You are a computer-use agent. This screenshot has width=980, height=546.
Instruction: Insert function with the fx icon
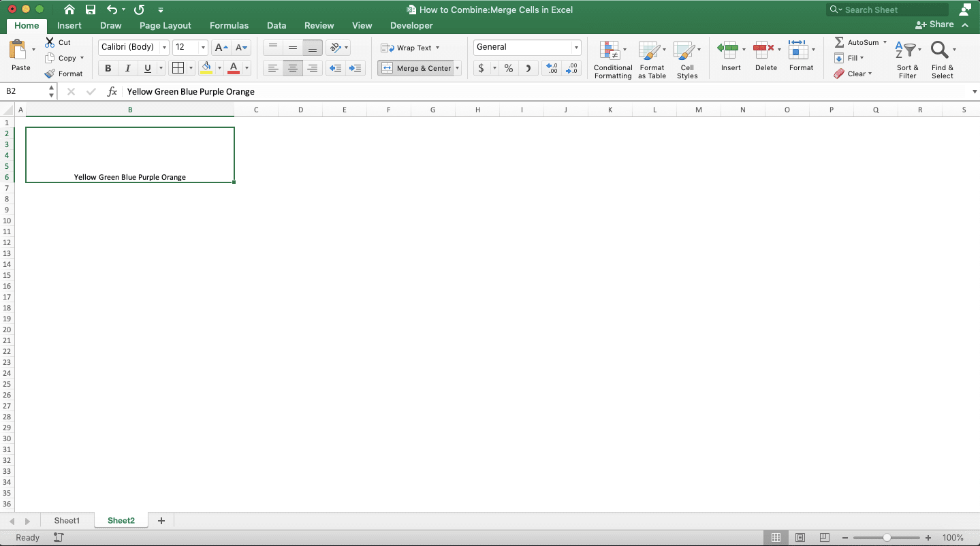(x=112, y=91)
